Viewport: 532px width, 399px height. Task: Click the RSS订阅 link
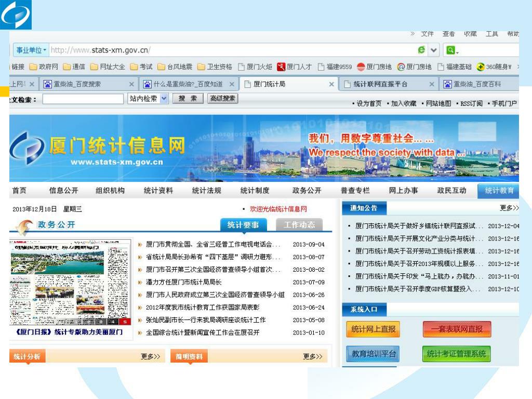pyautogui.click(x=471, y=103)
